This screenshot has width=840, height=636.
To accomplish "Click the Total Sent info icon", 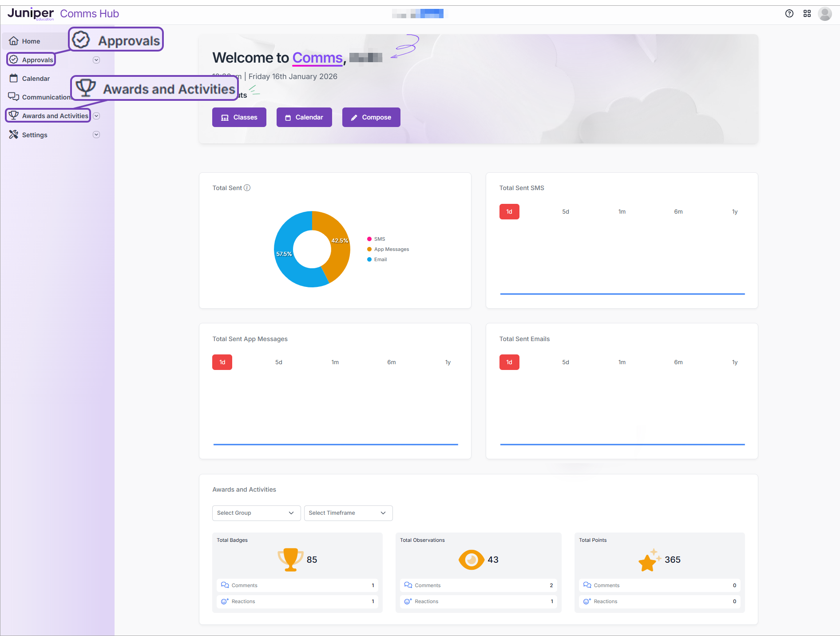I will click(247, 188).
